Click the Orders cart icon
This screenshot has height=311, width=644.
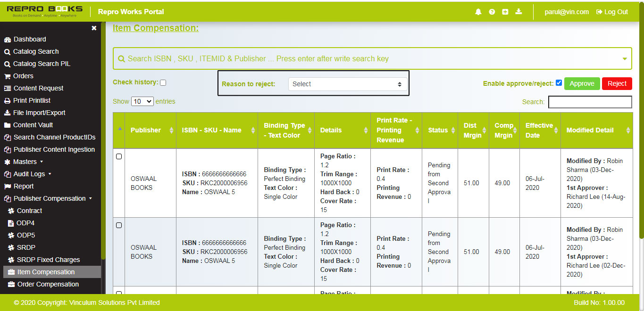tap(8, 76)
